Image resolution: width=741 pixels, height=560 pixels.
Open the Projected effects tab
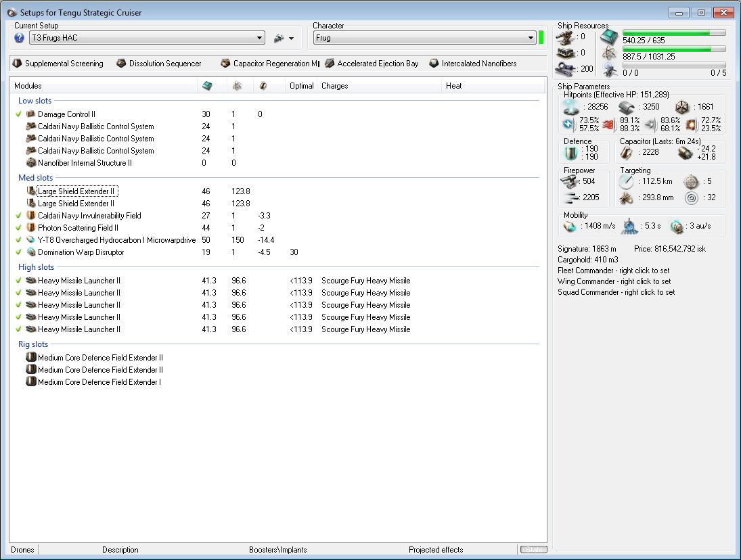pos(436,550)
